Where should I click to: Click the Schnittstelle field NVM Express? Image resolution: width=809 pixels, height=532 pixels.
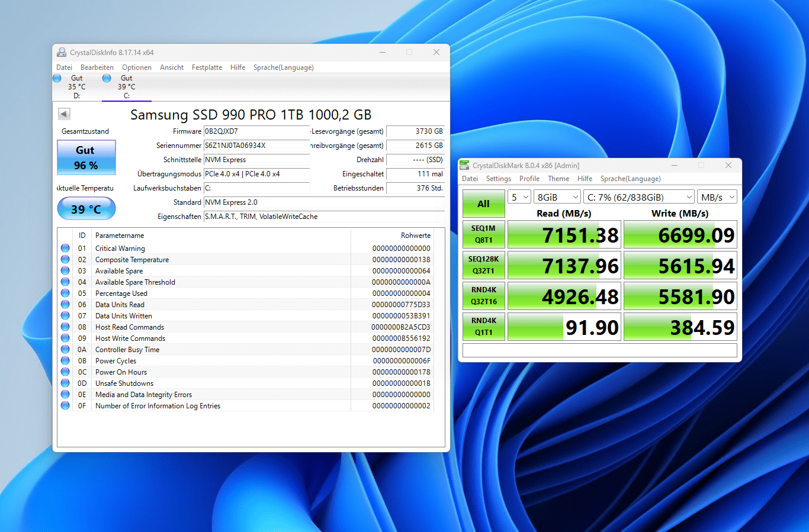pyautogui.click(x=256, y=160)
